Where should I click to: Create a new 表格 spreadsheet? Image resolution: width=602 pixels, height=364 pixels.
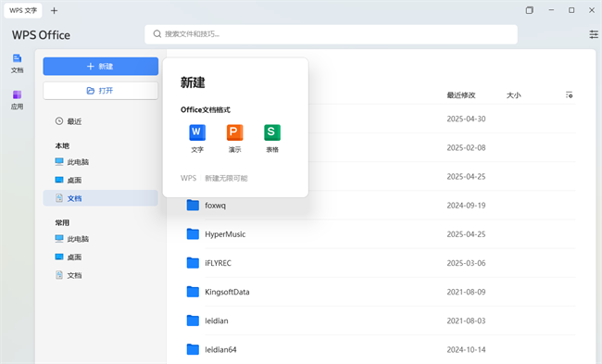272,139
